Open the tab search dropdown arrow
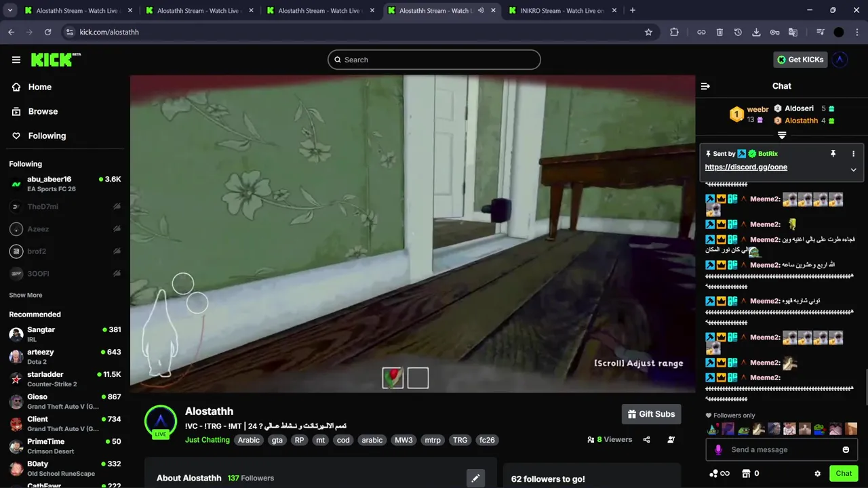Image resolution: width=868 pixels, height=488 pixels. click(9, 10)
